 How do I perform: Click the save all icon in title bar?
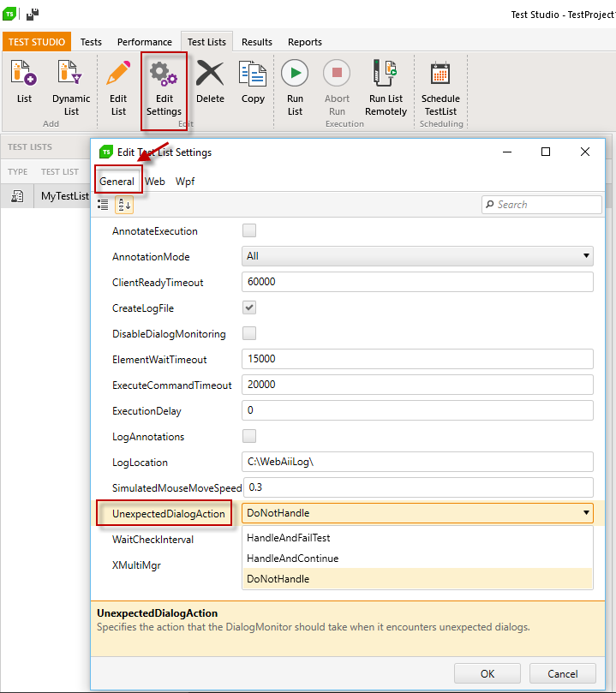click(x=33, y=15)
